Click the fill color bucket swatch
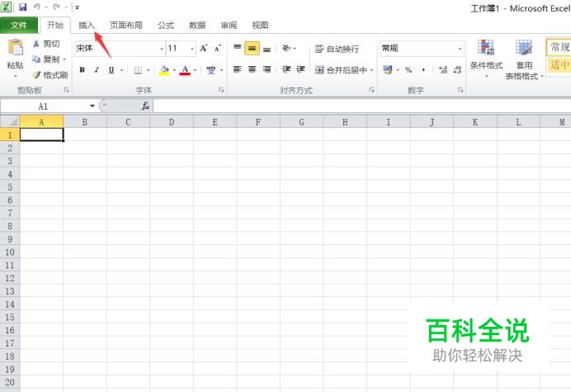Image resolution: width=571 pixels, height=392 pixels. pos(164,70)
